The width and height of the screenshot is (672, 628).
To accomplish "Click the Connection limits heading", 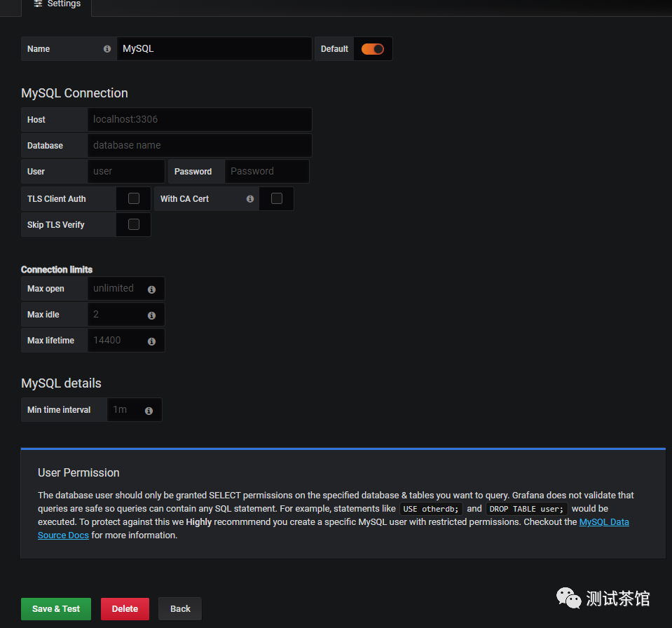I will pyautogui.click(x=57, y=270).
